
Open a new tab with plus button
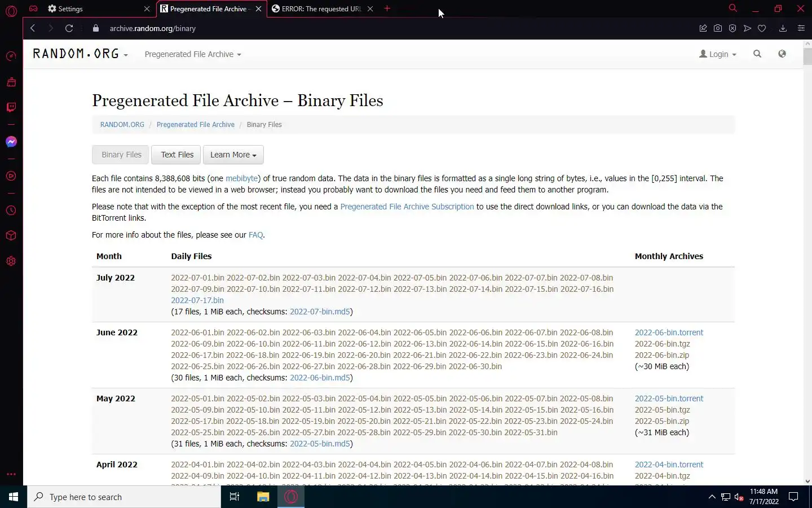click(x=387, y=8)
